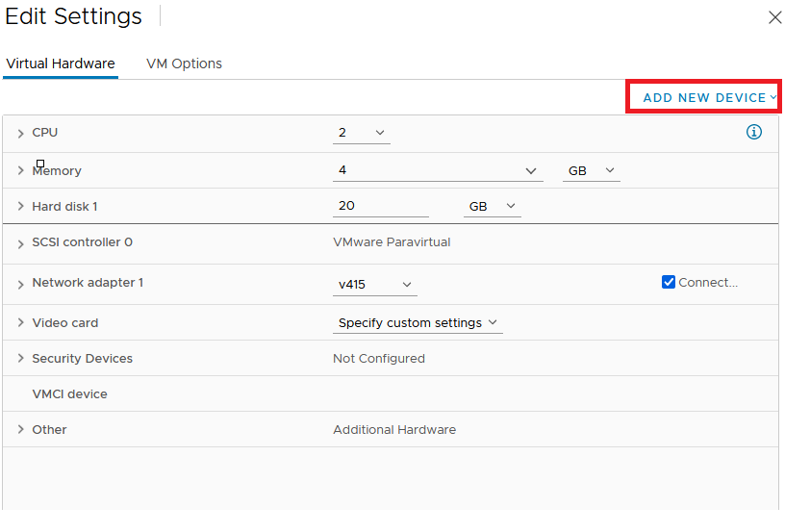Expand the Security Devices section
The height and width of the screenshot is (532, 785).
coord(20,359)
